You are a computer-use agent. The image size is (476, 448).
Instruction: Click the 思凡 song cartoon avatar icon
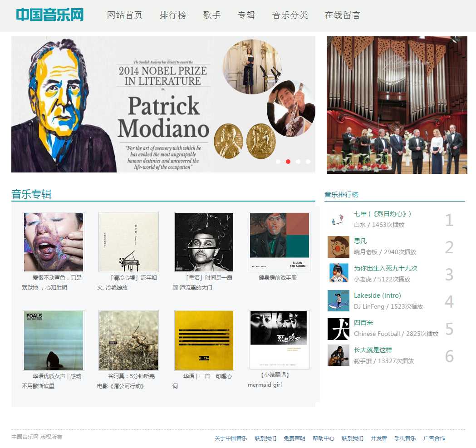tap(338, 247)
